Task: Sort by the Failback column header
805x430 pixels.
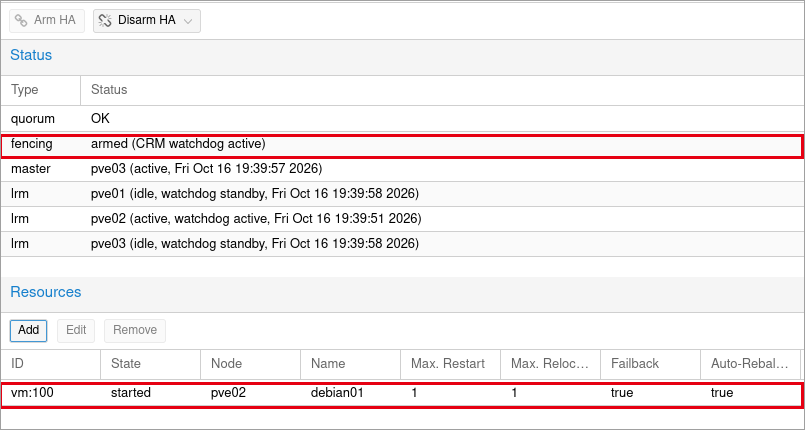Action: pos(650,364)
